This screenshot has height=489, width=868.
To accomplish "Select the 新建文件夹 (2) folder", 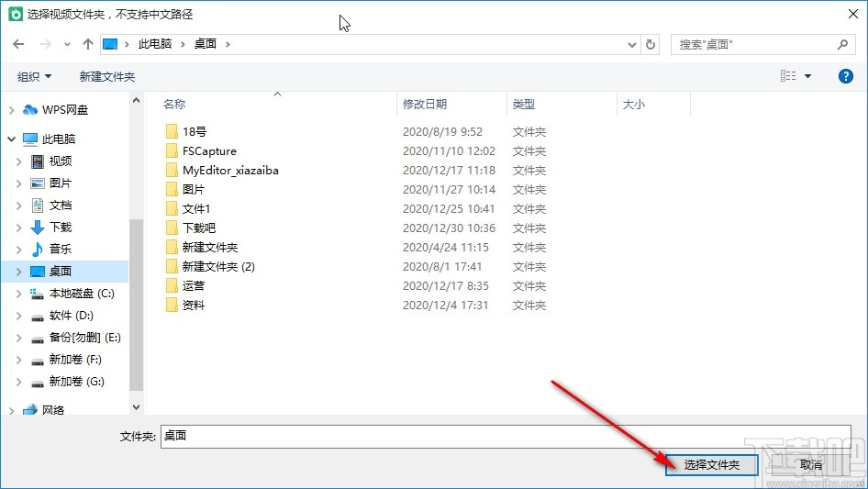I will pos(218,267).
